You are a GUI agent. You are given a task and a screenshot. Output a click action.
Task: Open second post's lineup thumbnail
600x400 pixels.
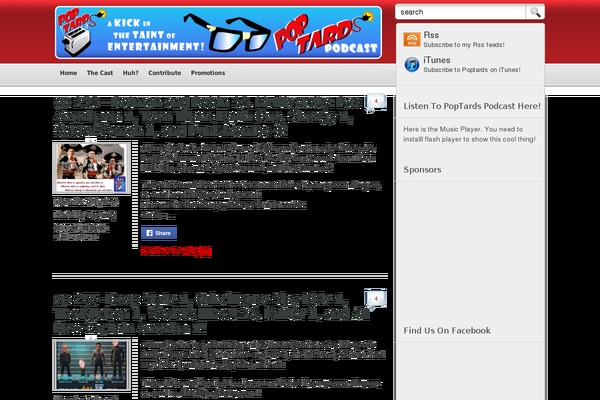91,365
